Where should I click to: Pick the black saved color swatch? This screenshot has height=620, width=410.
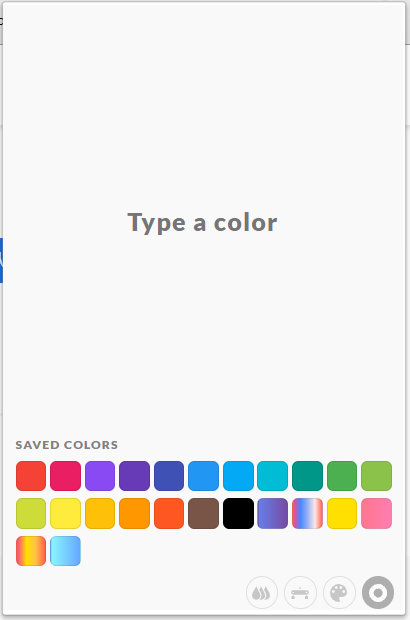238,513
